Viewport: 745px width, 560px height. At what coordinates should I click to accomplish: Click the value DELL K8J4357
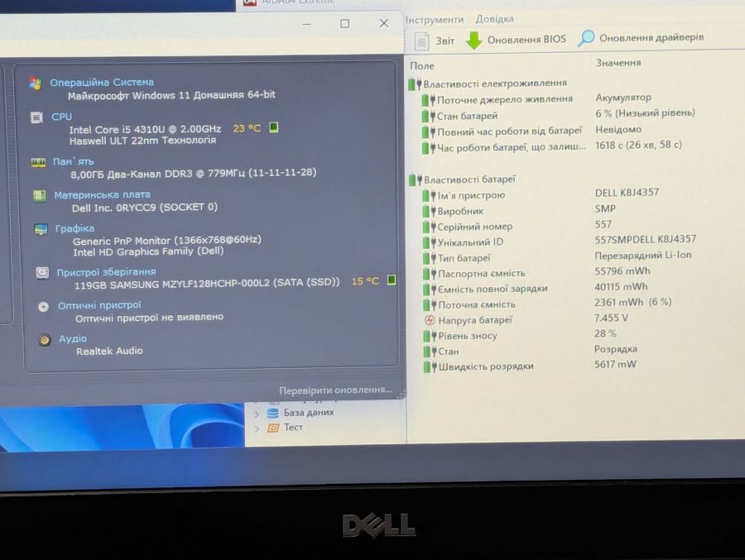[x=627, y=193]
